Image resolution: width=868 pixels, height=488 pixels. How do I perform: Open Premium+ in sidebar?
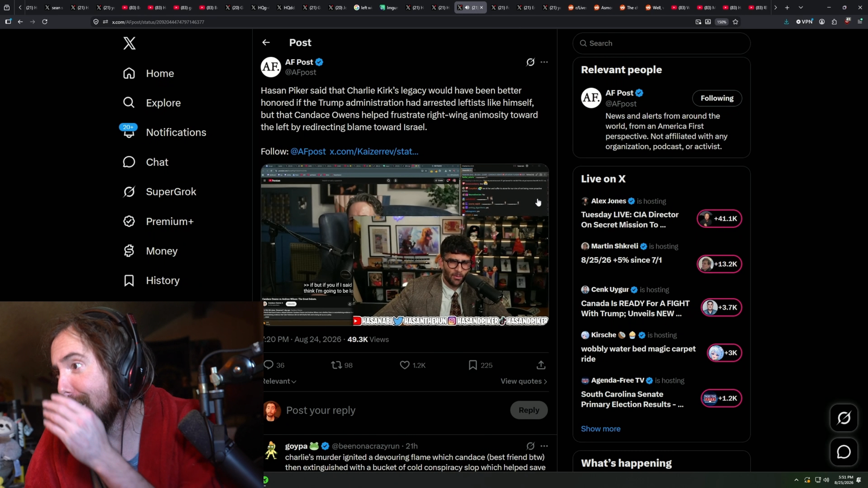click(x=158, y=221)
